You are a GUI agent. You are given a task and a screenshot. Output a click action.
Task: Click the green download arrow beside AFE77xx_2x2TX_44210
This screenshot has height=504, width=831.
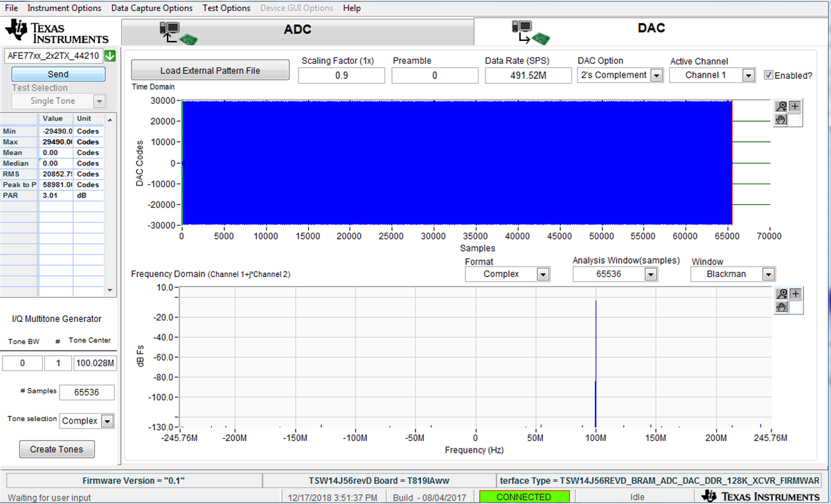[x=110, y=56]
